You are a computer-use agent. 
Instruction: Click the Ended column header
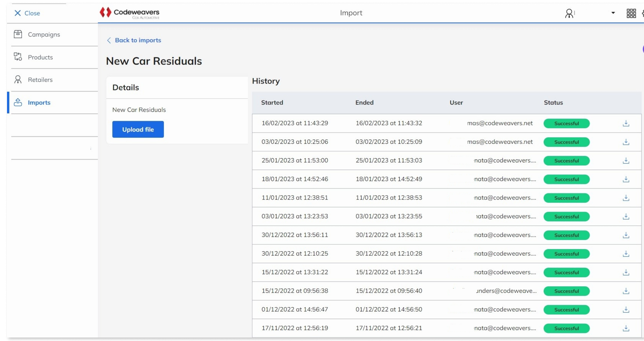pos(364,102)
